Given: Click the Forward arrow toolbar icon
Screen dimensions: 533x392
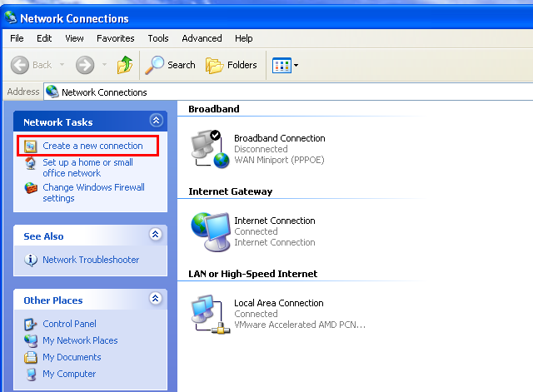Looking at the screenshot, I should point(85,65).
